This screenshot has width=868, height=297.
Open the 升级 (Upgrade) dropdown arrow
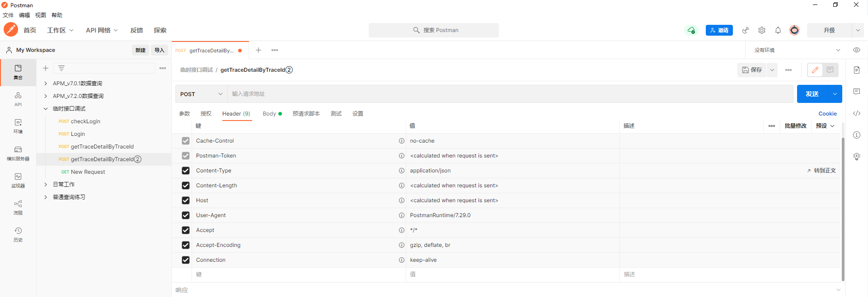tap(858, 30)
